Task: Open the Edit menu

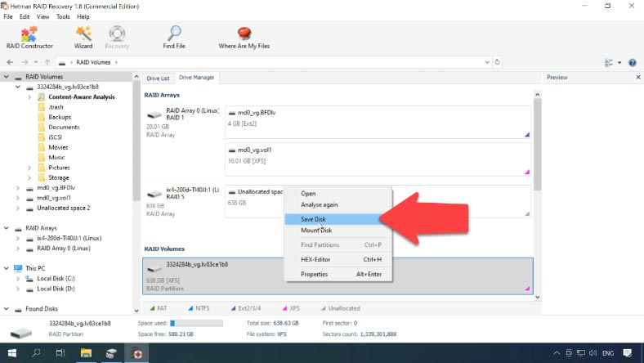Action: pyautogui.click(x=25, y=16)
